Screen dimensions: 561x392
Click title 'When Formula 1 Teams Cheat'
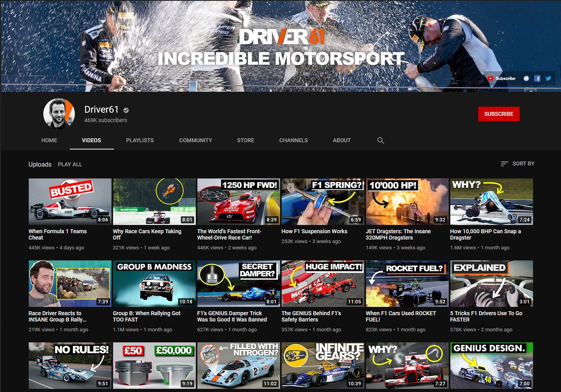point(58,234)
